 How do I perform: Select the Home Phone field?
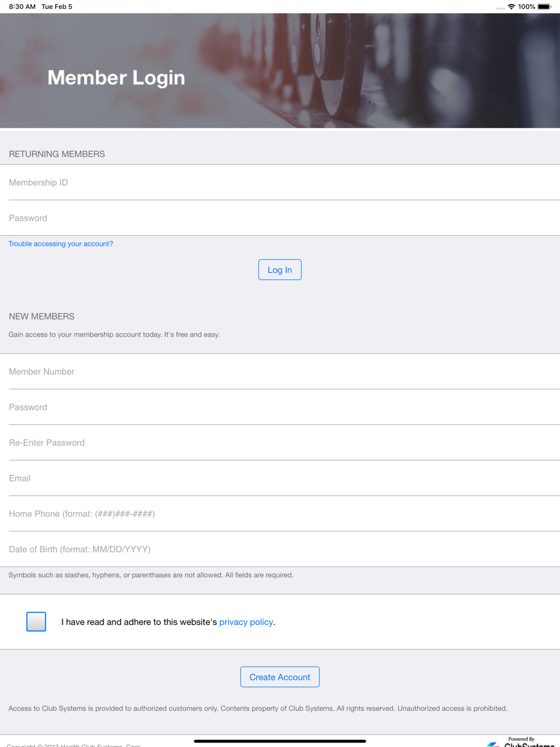pos(280,513)
